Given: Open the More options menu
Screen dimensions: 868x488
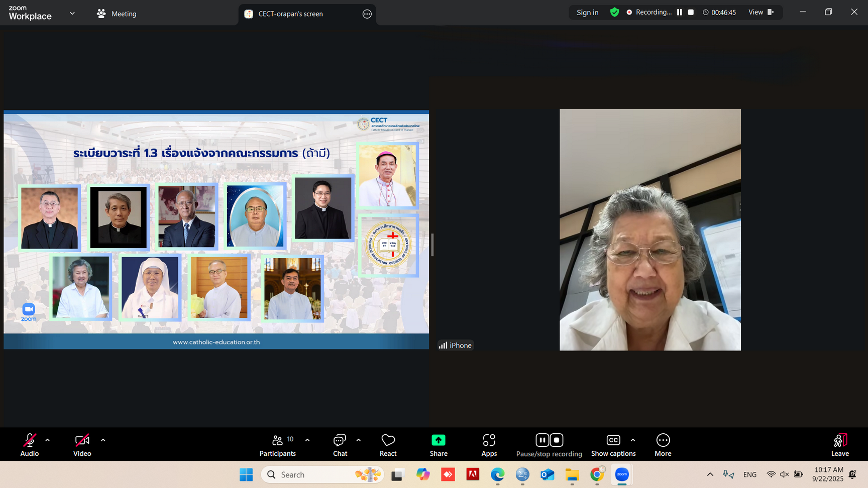Looking at the screenshot, I should [663, 444].
